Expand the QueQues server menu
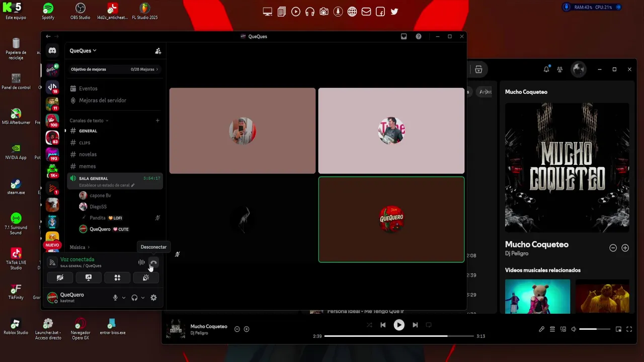The width and height of the screenshot is (644, 362). coord(83,51)
